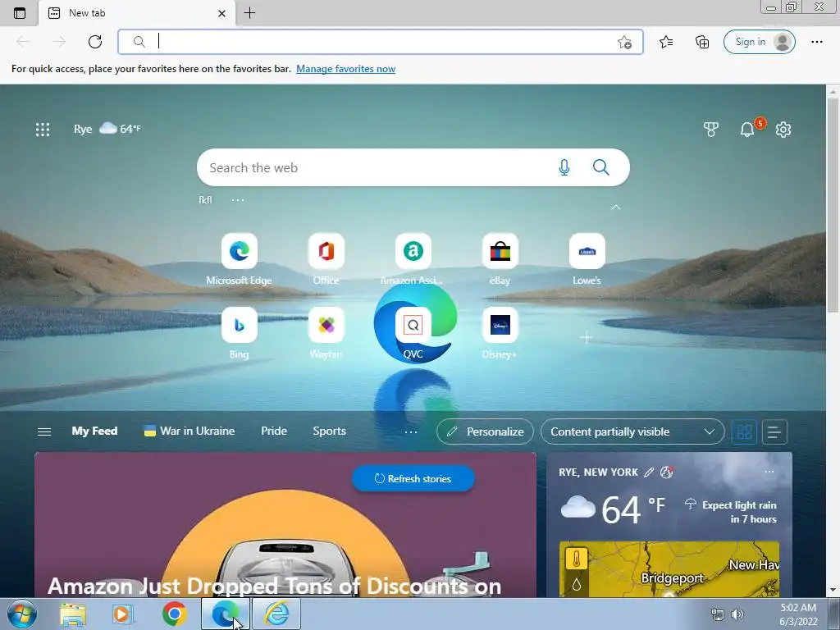This screenshot has height=630, width=840.
Task: Open feed hamburger menu
Action: [x=44, y=431]
